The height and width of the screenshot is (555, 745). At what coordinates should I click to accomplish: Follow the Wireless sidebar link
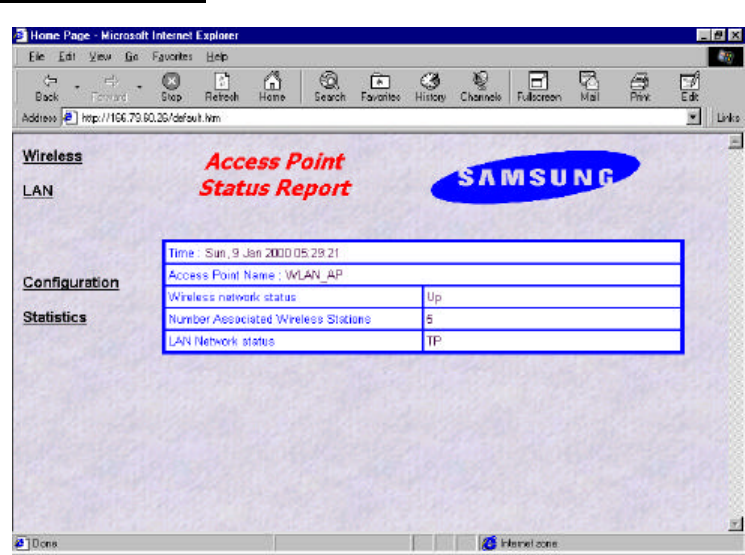tap(52, 156)
